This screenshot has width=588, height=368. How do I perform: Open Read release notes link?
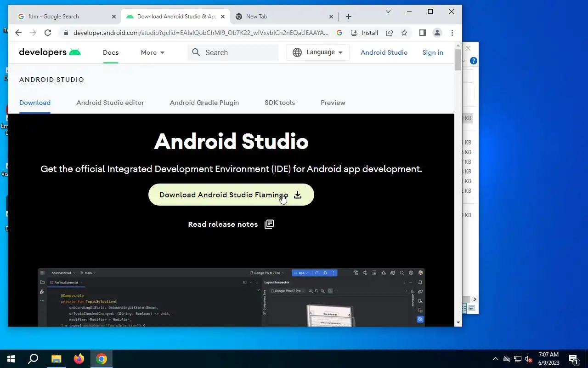(x=231, y=224)
